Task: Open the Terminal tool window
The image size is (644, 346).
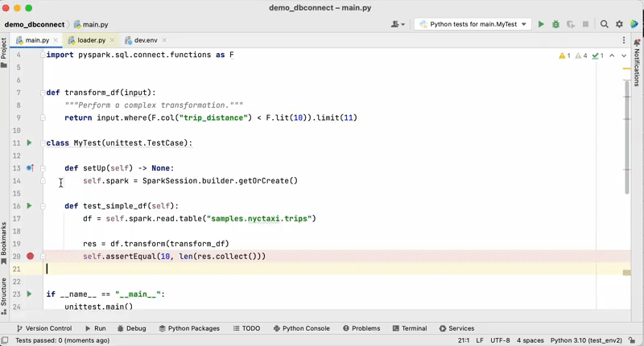Action: tap(409, 328)
